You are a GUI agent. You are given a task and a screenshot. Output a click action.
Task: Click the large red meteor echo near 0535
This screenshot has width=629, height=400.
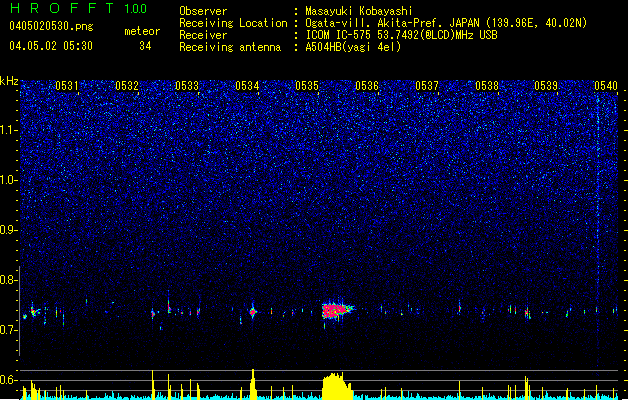point(336,310)
